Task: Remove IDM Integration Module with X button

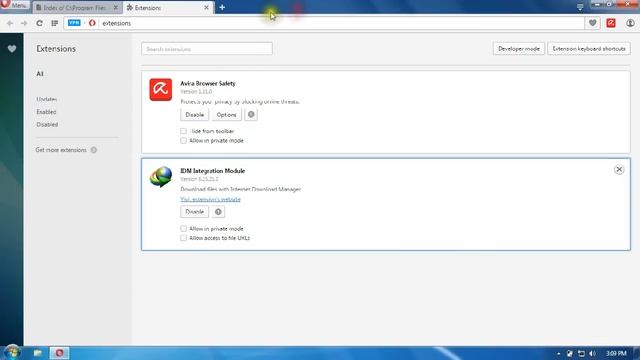Action: (x=619, y=169)
